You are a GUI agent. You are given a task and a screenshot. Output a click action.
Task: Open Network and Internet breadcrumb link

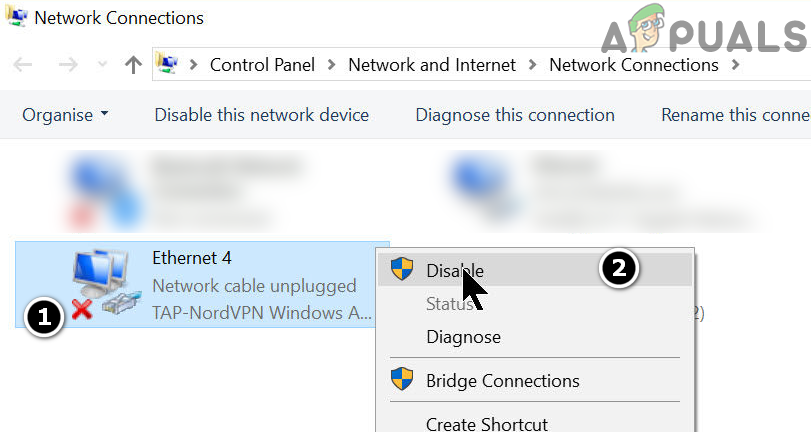point(432,65)
